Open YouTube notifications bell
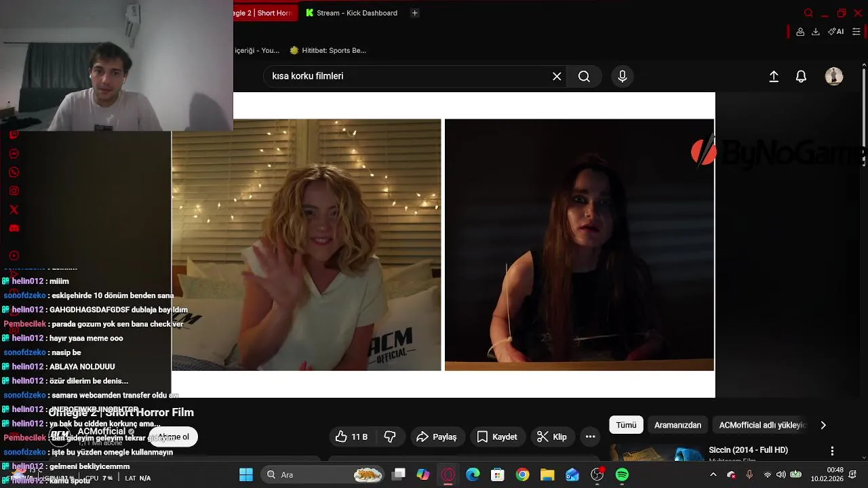This screenshot has height=488, width=868. pos(801,77)
